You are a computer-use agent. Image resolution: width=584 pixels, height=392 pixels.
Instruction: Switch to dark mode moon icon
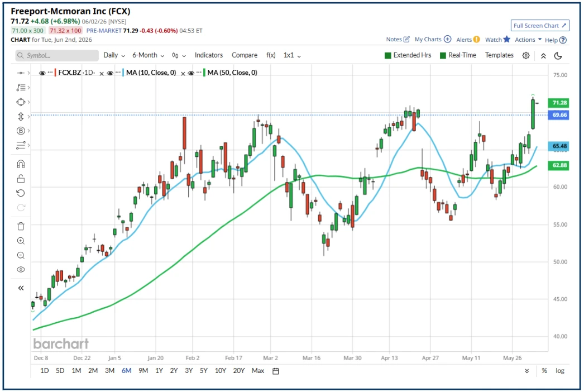[558, 56]
